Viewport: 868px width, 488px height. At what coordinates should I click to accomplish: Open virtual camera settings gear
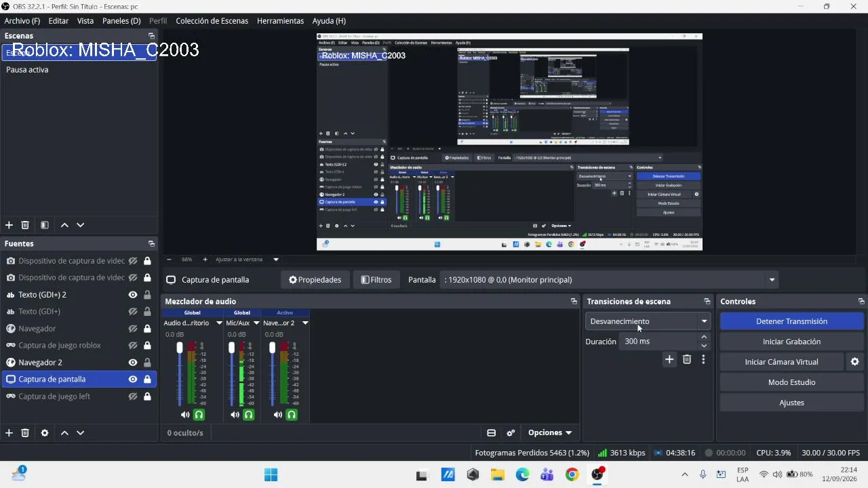point(855,362)
